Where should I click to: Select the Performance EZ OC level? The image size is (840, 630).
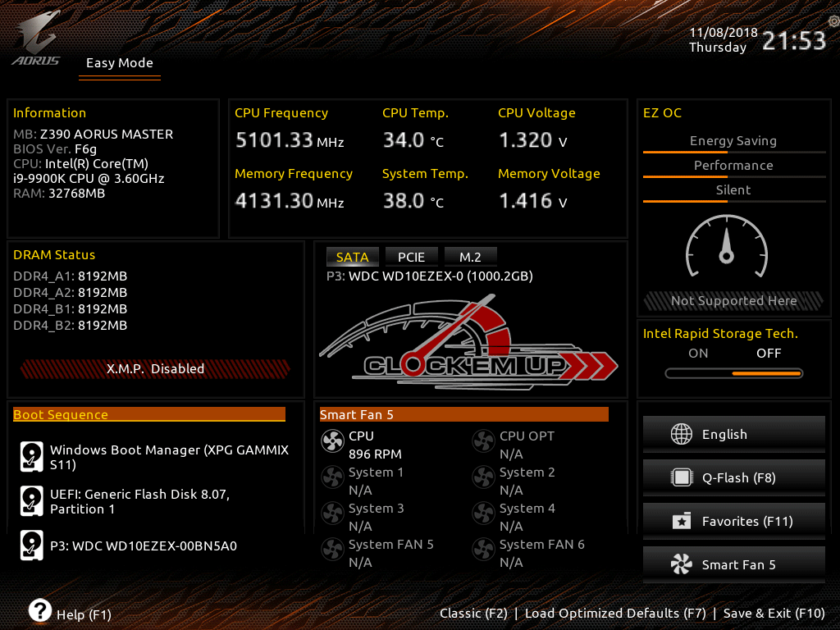733,166
